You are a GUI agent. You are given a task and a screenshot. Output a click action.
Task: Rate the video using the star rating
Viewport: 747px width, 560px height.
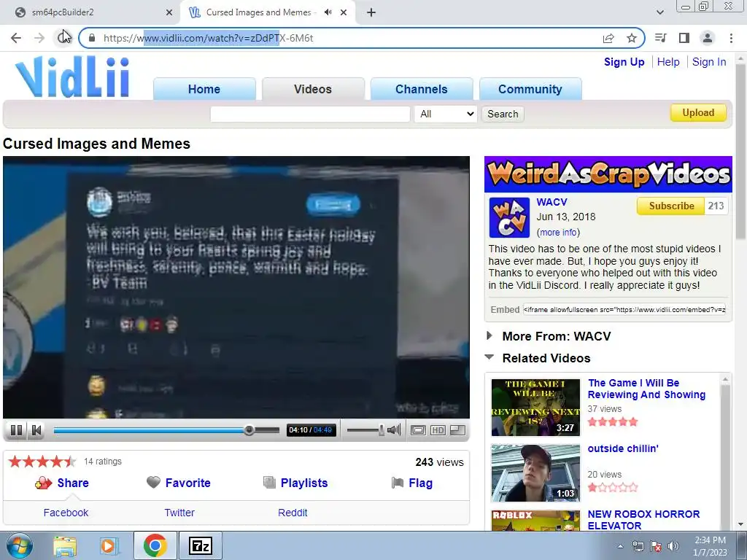click(42, 462)
